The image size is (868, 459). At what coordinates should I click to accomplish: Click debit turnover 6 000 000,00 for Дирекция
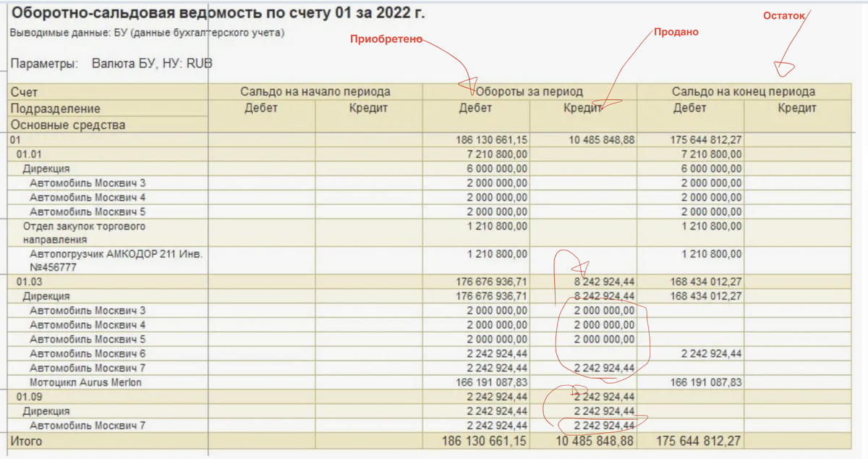tap(498, 169)
